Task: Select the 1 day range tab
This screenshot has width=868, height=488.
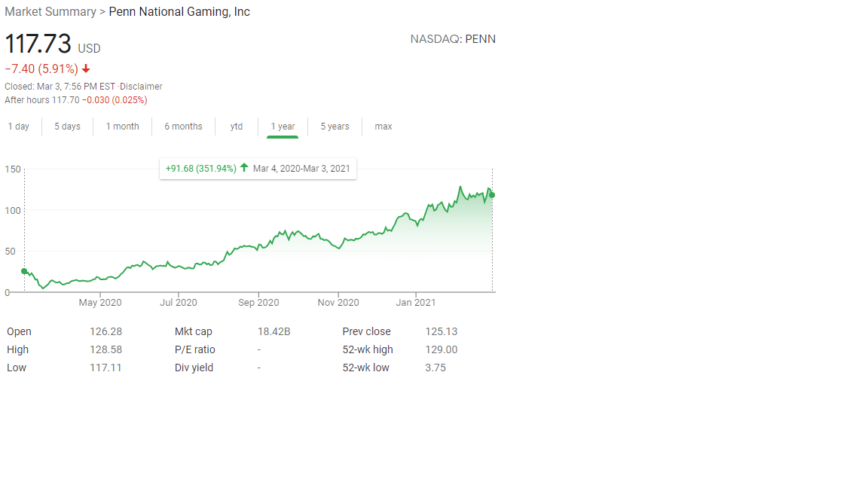Action: pos(19,127)
